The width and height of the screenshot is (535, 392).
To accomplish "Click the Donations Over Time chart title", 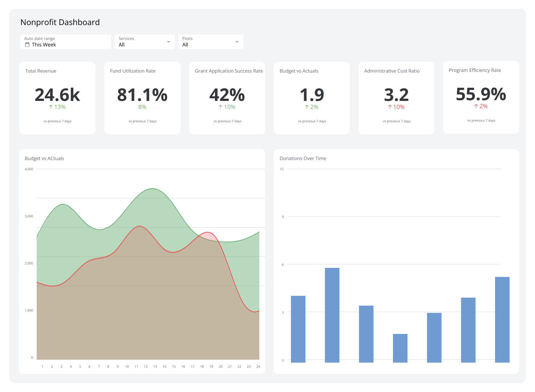I will coord(303,158).
